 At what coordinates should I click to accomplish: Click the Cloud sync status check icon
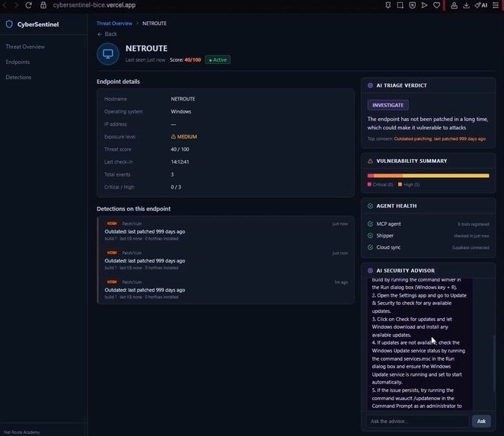coord(370,247)
